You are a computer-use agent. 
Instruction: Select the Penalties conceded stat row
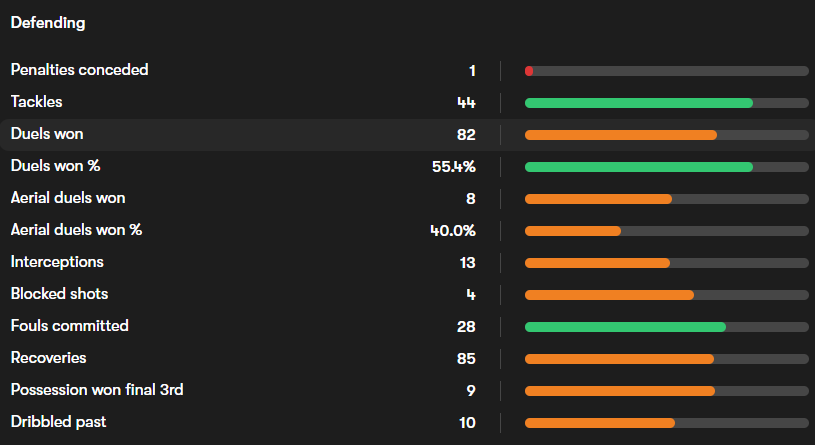79,70
